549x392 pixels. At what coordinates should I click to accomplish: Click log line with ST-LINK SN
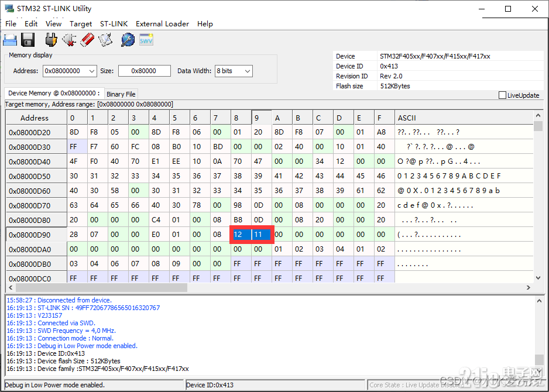[83, 308]
